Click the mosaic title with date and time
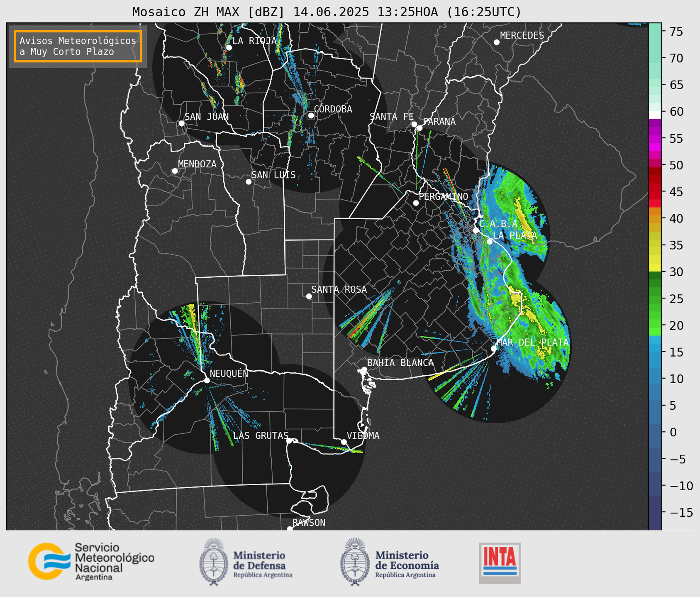The width and height of the screenshot is (700, 597). pos(327,12)
